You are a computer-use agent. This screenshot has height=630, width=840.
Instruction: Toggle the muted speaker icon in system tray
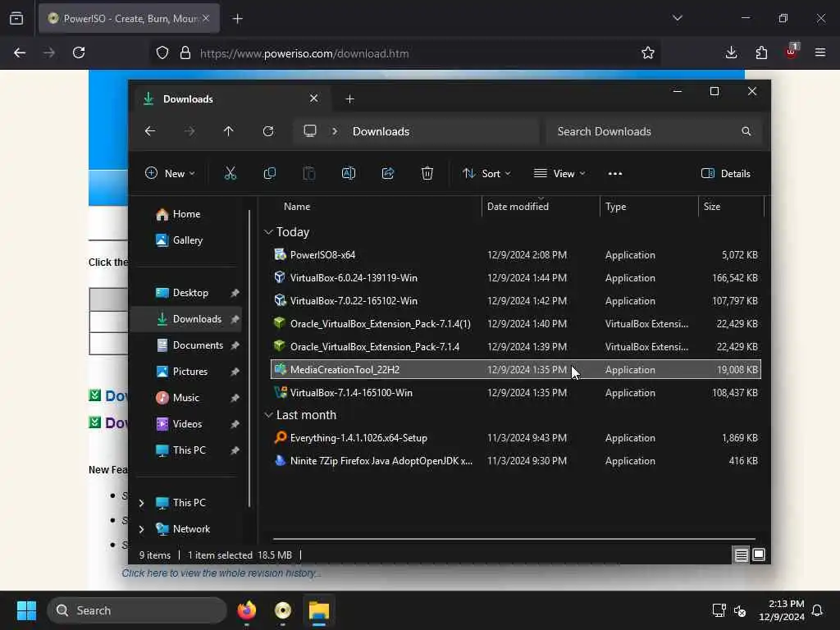pyautogui.click(x=740, y=610)
